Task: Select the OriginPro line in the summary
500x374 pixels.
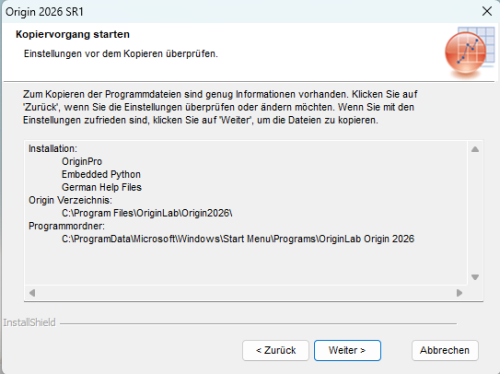Action: point(82,161)
